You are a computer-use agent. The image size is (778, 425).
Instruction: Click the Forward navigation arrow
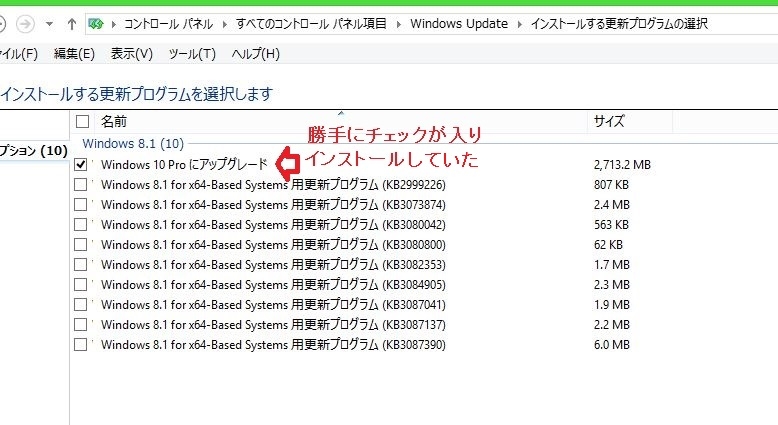25,24
